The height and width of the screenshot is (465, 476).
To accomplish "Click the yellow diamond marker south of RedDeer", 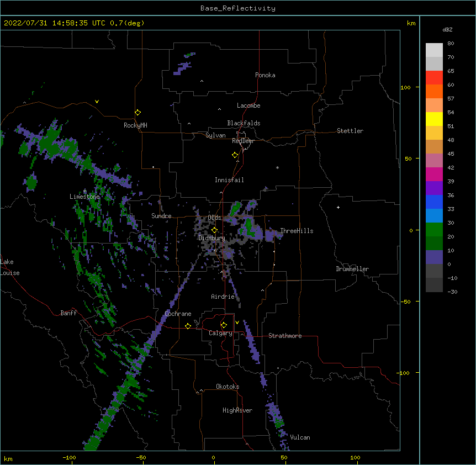I will click(235, 155).
